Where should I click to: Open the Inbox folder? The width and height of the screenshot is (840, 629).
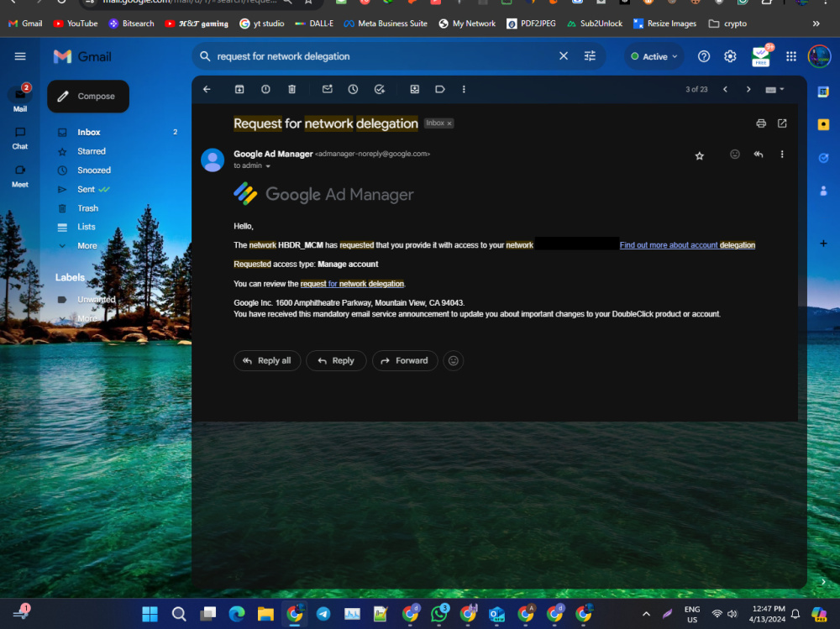pos(89,133)
